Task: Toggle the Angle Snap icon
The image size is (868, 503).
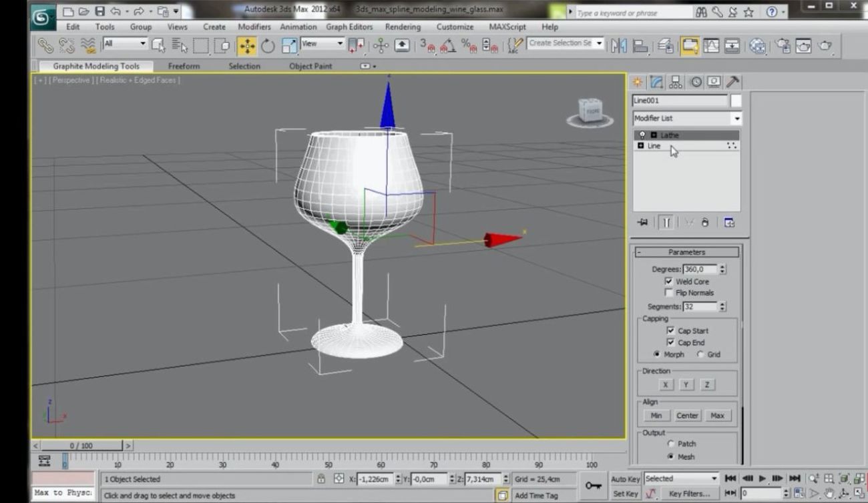Action: tap(448, 45)
